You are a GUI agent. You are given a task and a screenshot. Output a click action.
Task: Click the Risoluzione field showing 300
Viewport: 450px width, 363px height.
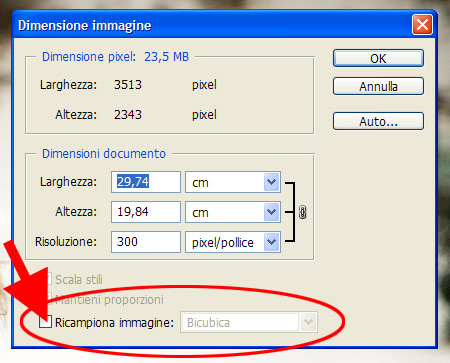click(x=146, y=242)
